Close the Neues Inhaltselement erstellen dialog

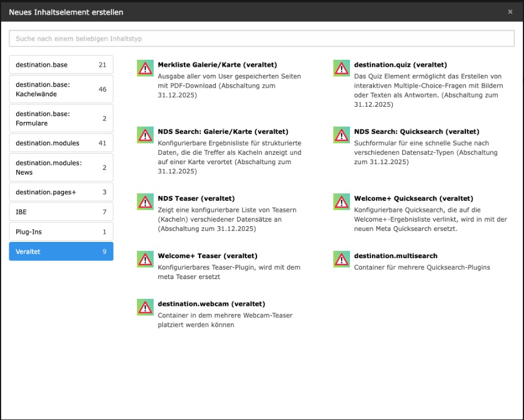[510, 12]
